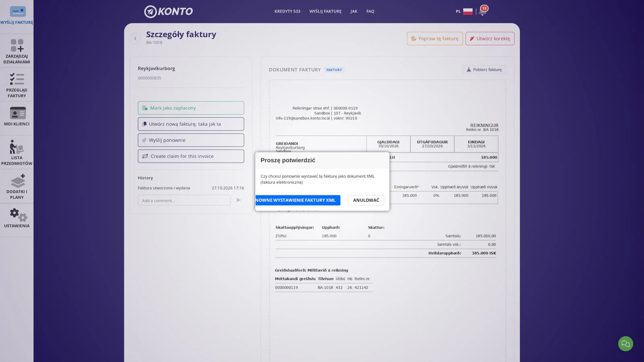Go back with the left chevron
This screenshot has width=644, height=362.
[x=135, y=39]
